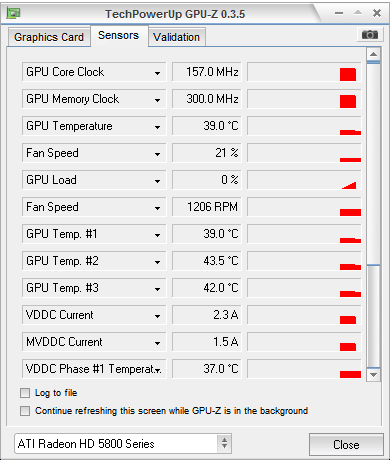The height and width of the screenshot is (460, 390).
Task: Open the Validation tab
Action: point(177,37)
